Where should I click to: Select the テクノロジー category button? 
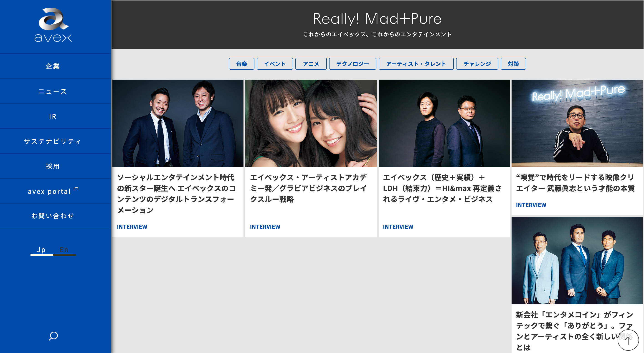click(352, 64)
